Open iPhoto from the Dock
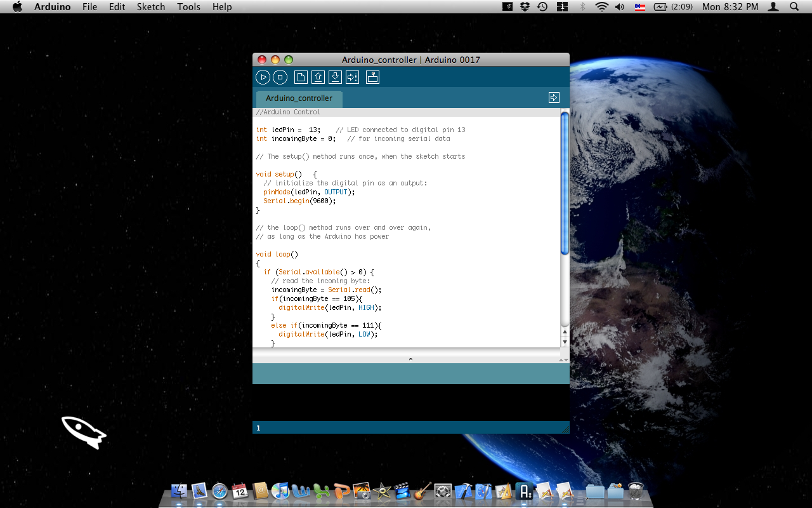Screen dimensions: 812x508 coord(362,491)
